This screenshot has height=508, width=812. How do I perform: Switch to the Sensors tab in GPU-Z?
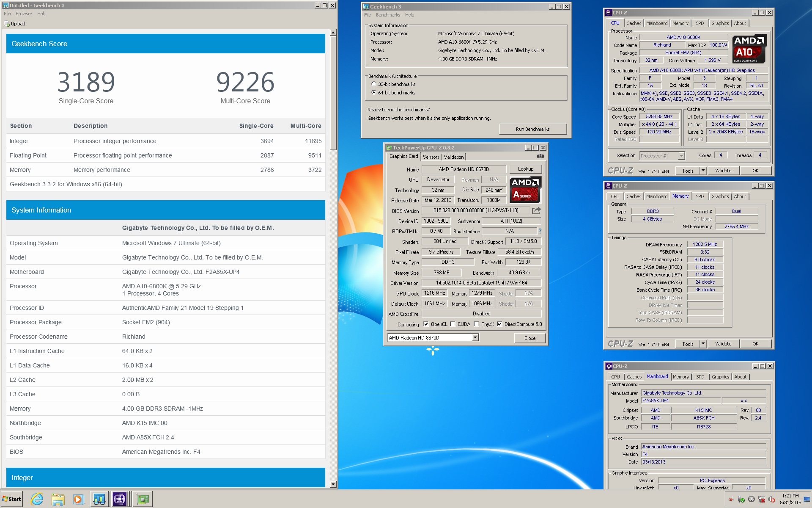tap(431, 157)
